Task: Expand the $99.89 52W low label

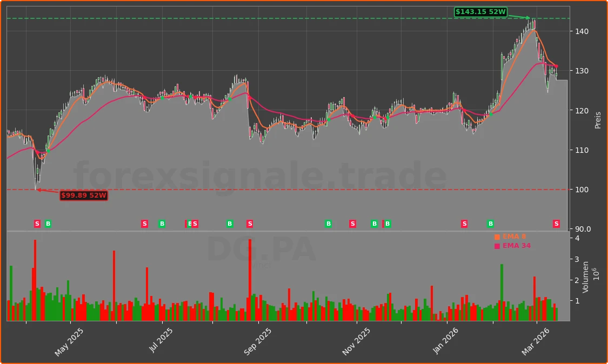Action: pos(84,196)
